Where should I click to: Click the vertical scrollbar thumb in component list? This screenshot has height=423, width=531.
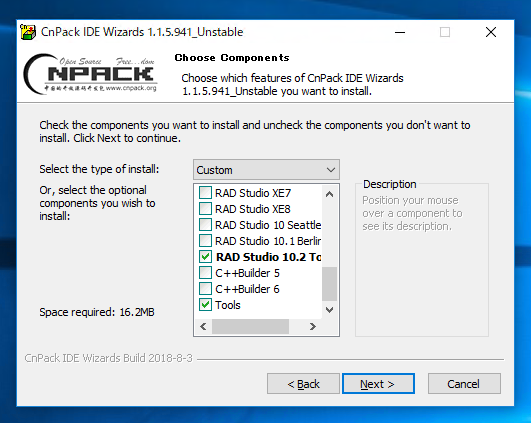(330, 284)
